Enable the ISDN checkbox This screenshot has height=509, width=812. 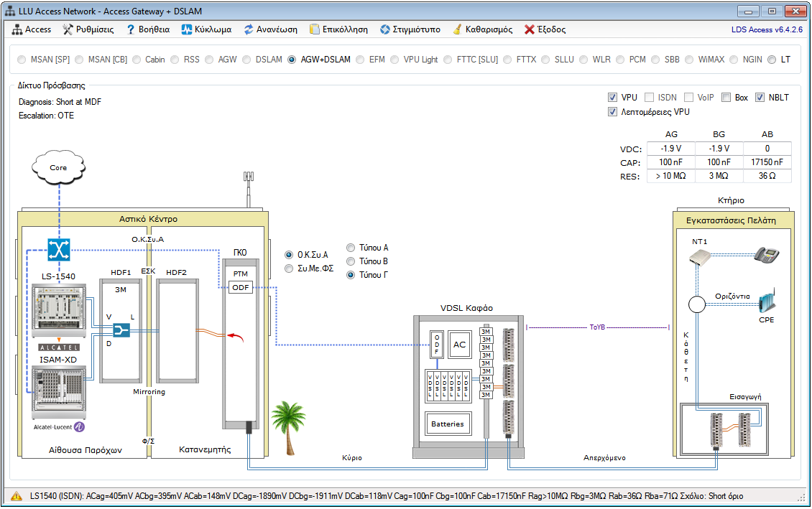pyautogui.click(x=650, y=98)
